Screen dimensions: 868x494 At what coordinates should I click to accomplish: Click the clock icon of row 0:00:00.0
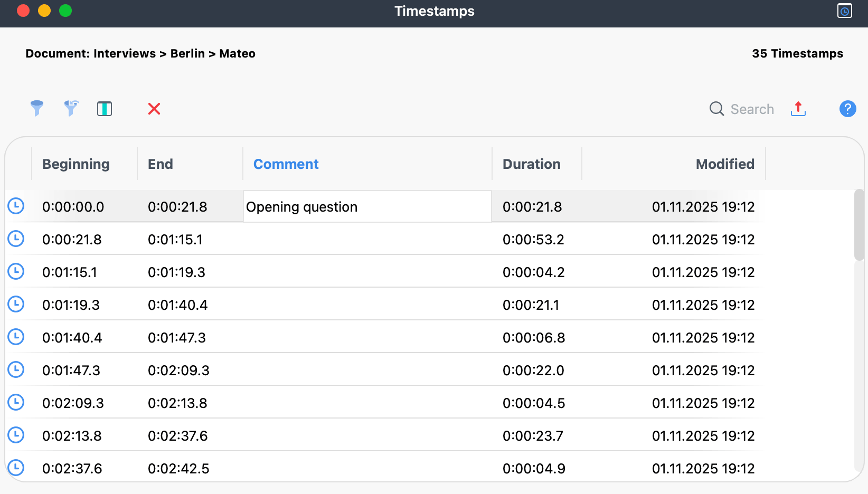tap(16, 206)
